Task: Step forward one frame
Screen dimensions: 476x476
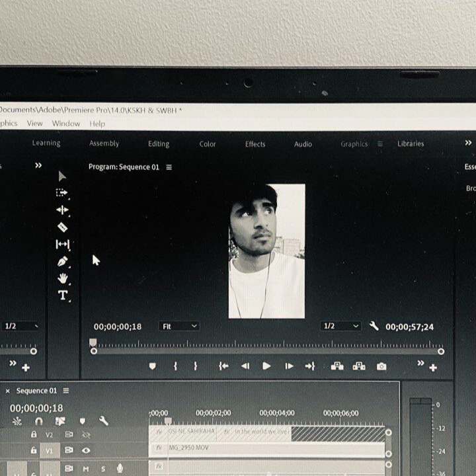Action: (289, 366)
